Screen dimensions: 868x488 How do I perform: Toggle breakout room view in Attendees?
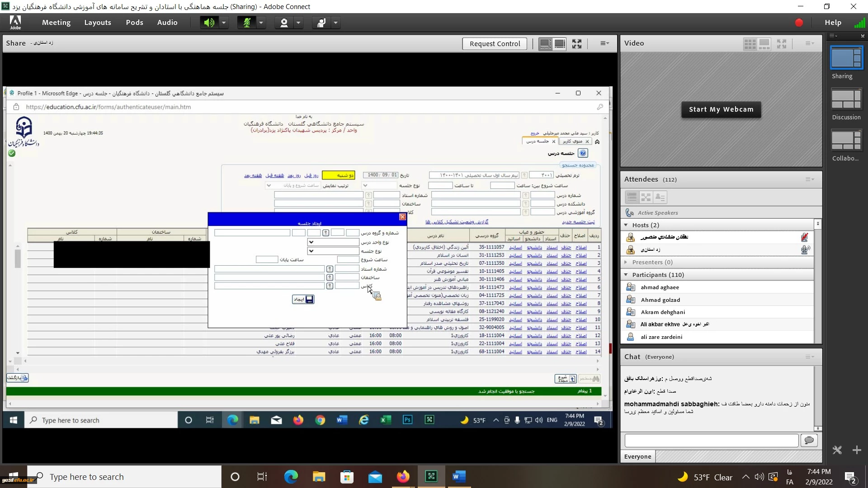pyautogui.click(x=646, y=197)
